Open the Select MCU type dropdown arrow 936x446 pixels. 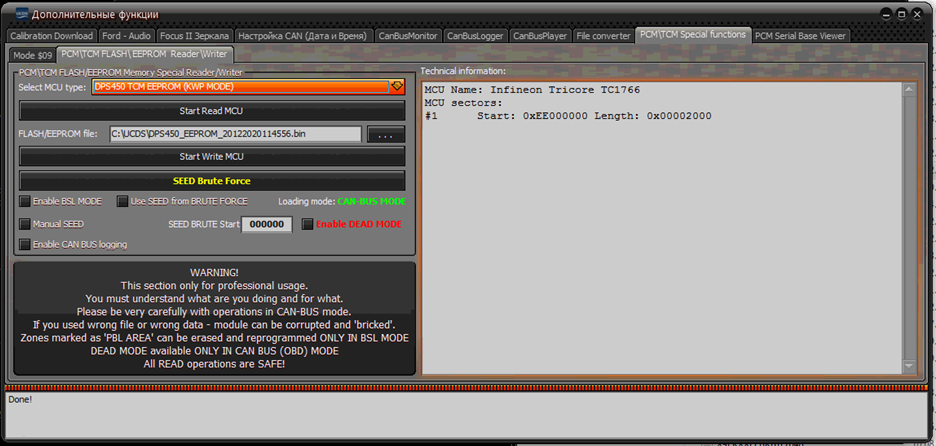397,87
